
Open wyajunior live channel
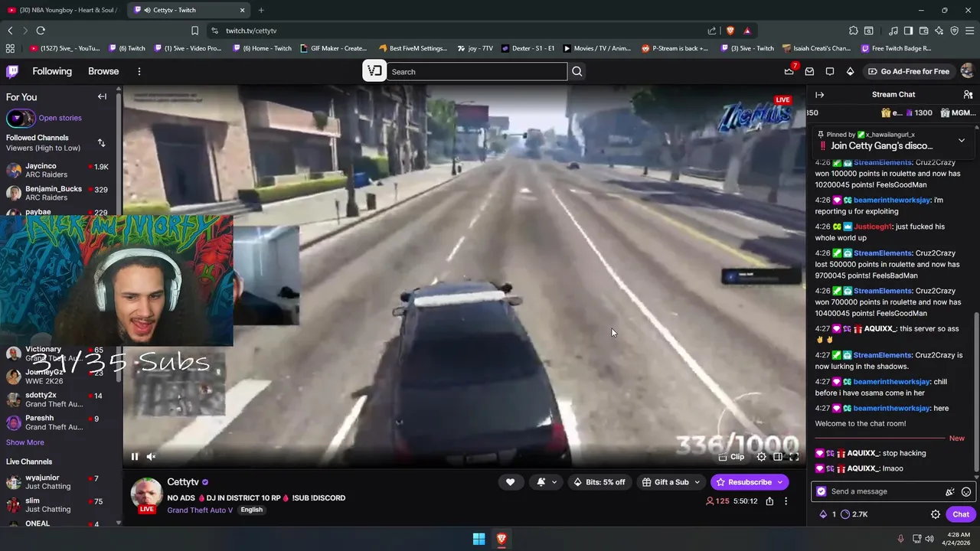click(57, 482)
